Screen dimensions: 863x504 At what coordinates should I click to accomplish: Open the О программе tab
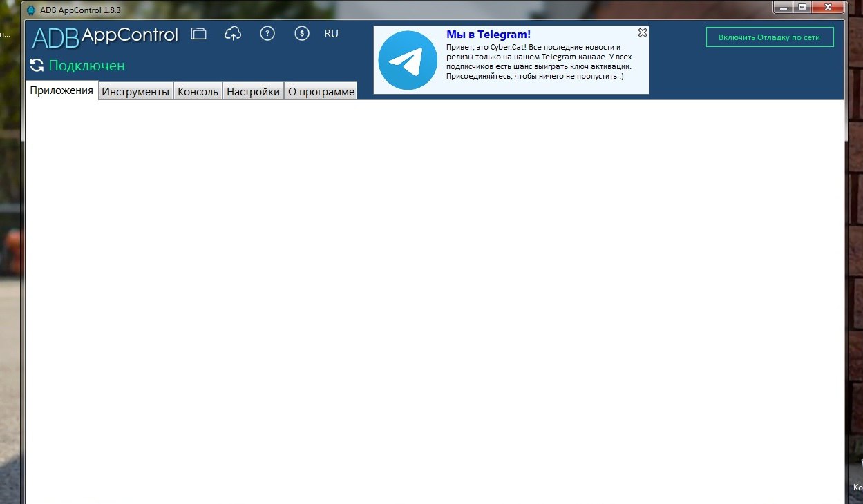click(321, 91)
